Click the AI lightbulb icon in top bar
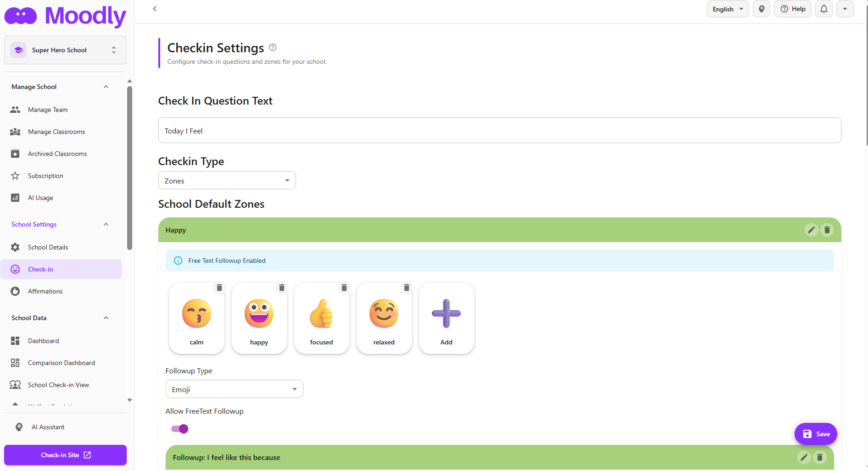The image size is (868, 471). pos(762,9)
